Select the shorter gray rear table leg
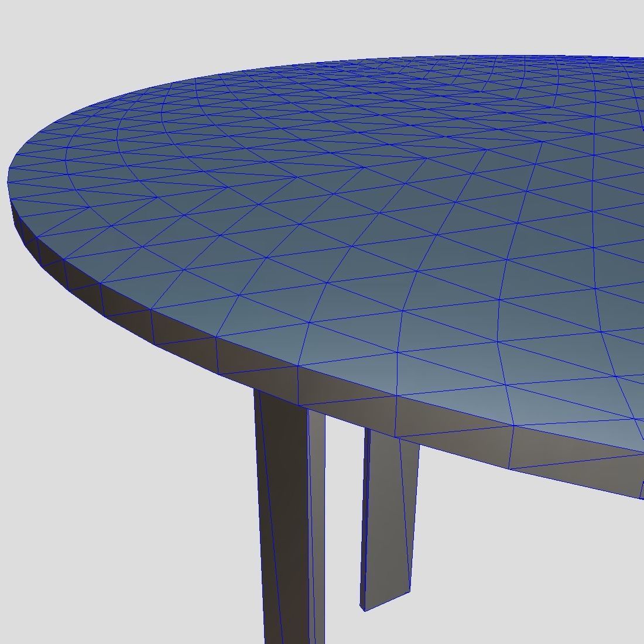The height and width of the screenshot is (644, 644). tap(389, 519)
